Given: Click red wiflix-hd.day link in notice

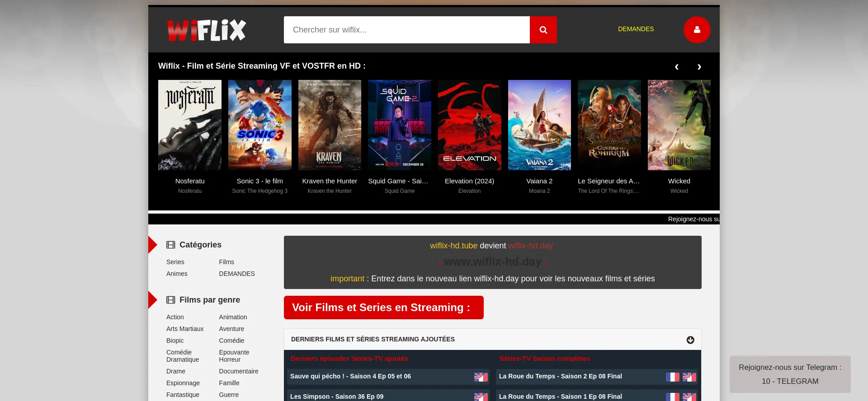Looking at the screenshot, I should pyautogui.click(x=530, y=246).
